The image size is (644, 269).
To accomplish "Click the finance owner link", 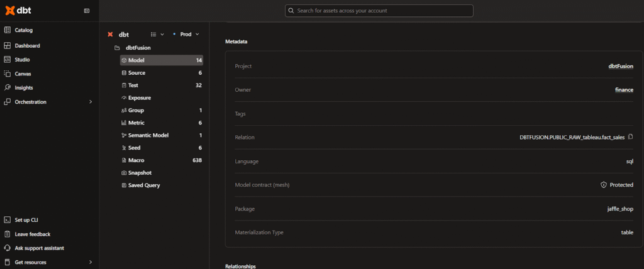I will point(624,90).
